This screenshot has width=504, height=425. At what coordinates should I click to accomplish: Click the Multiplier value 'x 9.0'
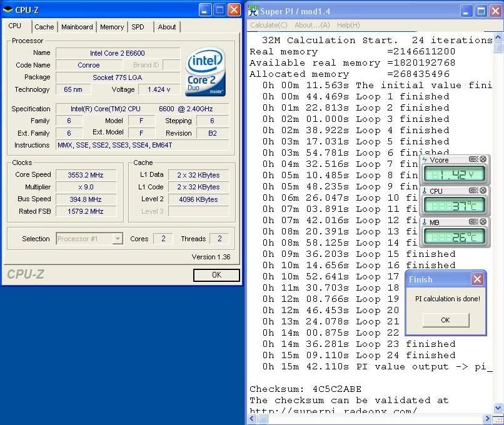(86, 187)
